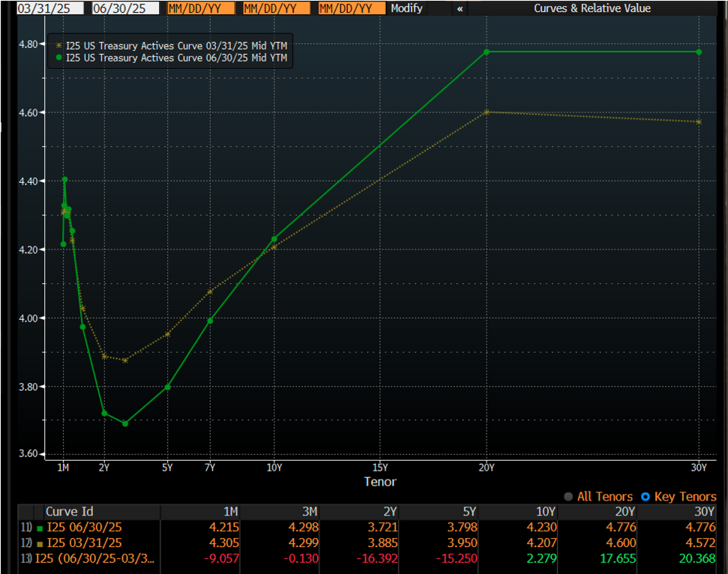The image size is (728, 574).
Task: Click the 3.950 cell value
Action: [x=463, y=543]
